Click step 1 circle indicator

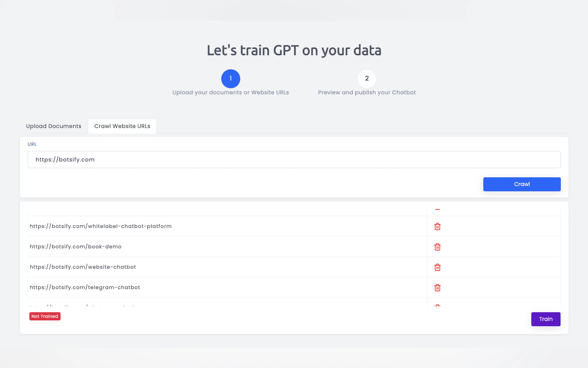[230, 79]
